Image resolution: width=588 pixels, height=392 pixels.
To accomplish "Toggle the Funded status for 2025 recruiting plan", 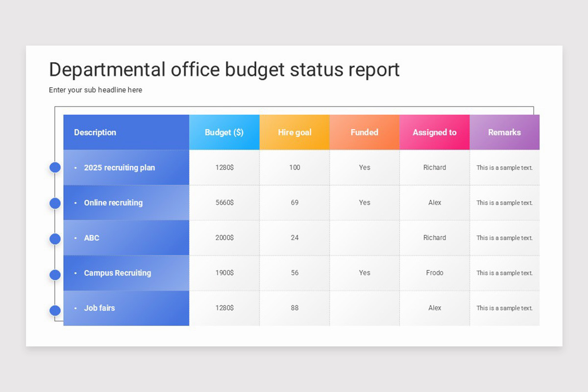I will coord(365,167).
